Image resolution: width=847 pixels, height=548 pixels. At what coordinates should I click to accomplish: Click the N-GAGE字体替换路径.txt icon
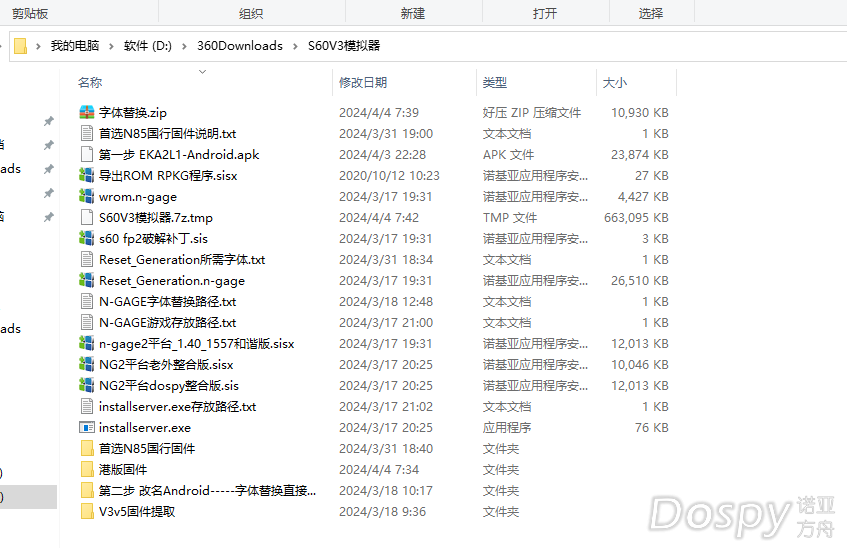(x=86, y=301)
